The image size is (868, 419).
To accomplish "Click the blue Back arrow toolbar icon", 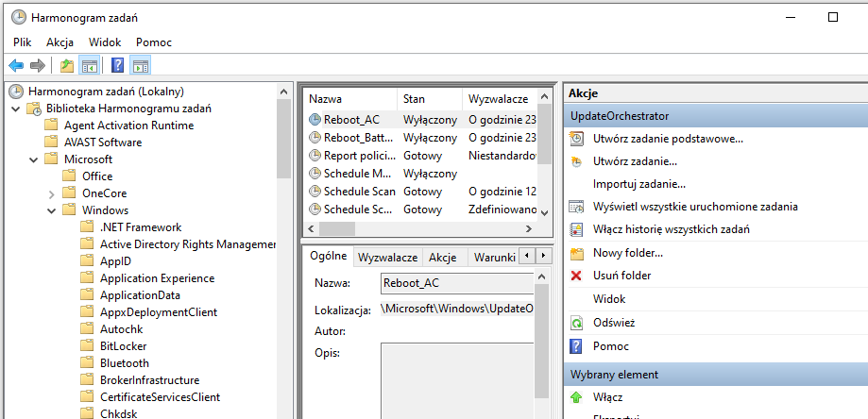I will [16, 66].
